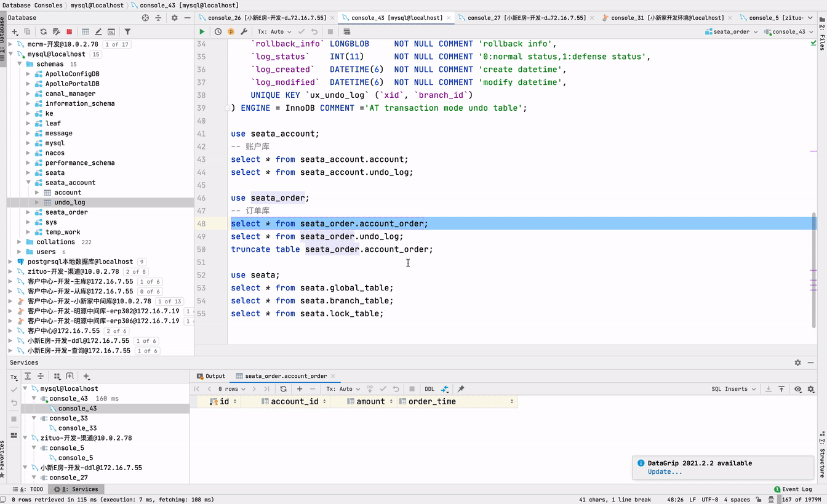
Task: Click the Edit source pencil icon in Database toolbar
Action: (98, 31)
